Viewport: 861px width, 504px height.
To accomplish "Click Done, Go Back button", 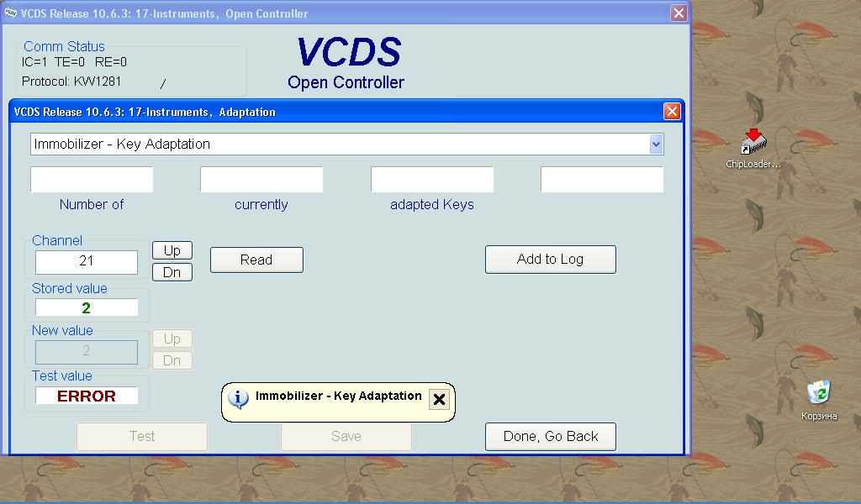I will (x=550, y=436).
